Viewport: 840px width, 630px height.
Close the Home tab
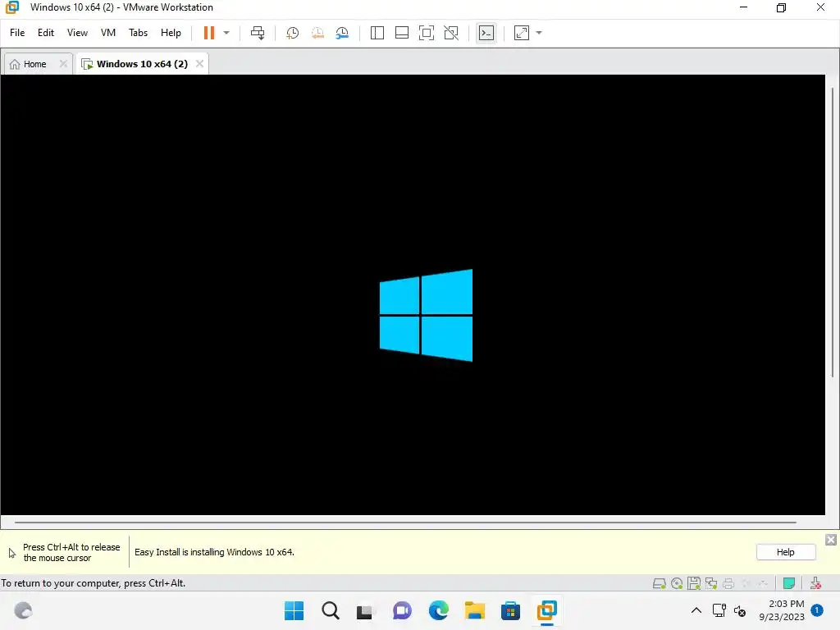[63, 64]
